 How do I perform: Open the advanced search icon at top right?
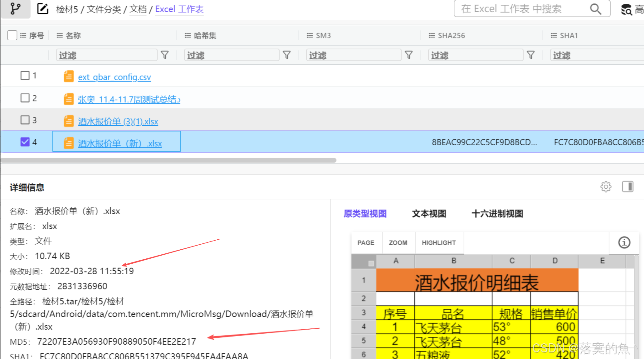pyautogui.click(x=627, y=9)
